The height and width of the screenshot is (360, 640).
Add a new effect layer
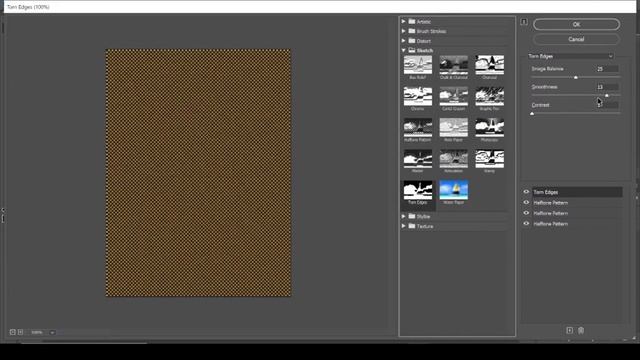point(569,330)
